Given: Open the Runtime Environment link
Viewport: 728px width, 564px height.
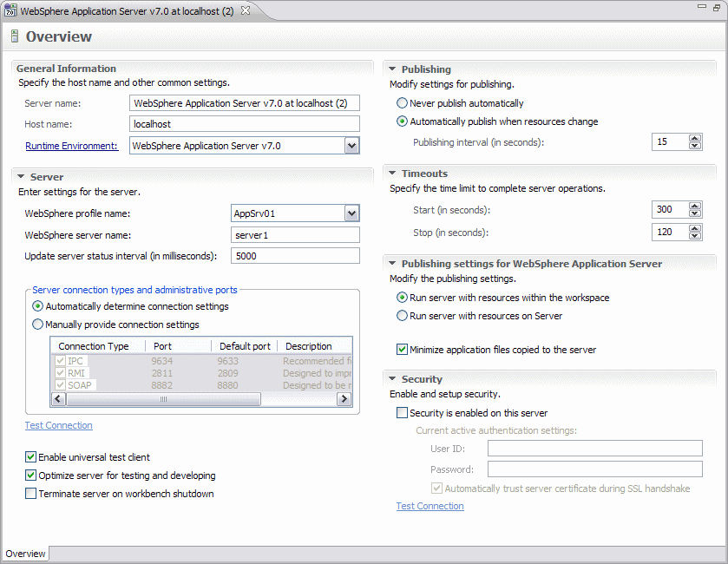Looking at the screenshot, I should coord(71,146).
